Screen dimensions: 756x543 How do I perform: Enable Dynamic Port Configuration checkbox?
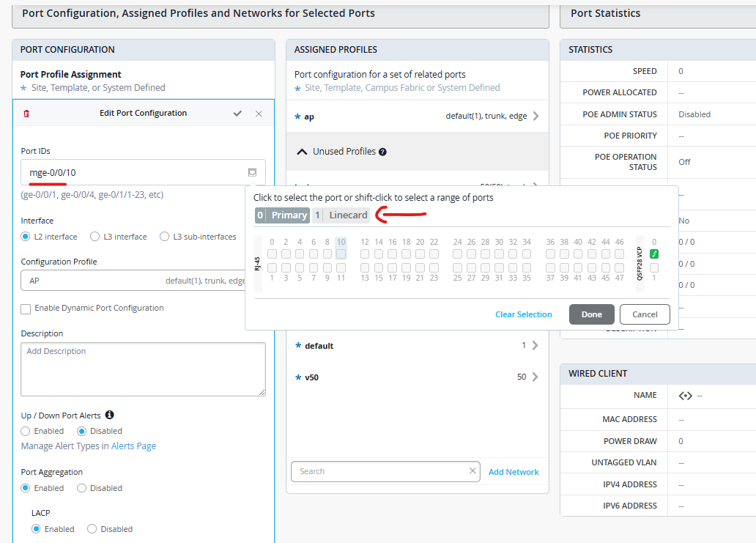point(26,309)
